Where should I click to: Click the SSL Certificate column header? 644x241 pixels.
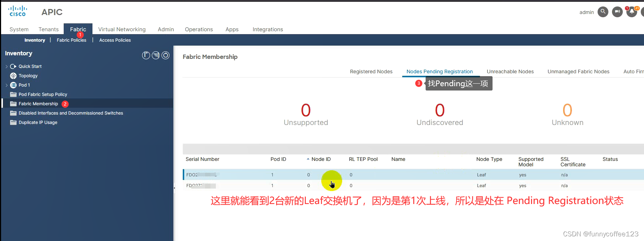coord(573,162)
